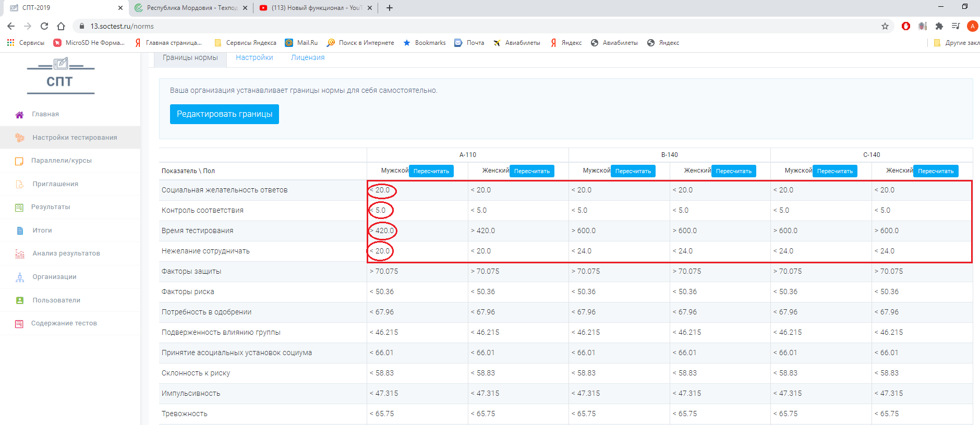The width and height of the screenshot is (980, 425).
Task: Click the Результаты sidebar icon
Action: tap(19, 208)
